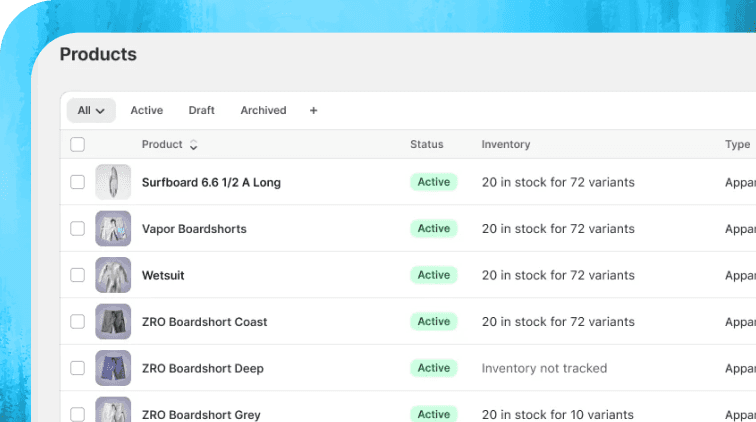The width and height of the screenshot is (756, 422).
Task: Open Surfboard 6.6 1/2 A Long product
Action: pyautogui.click(x=211, y=183)
